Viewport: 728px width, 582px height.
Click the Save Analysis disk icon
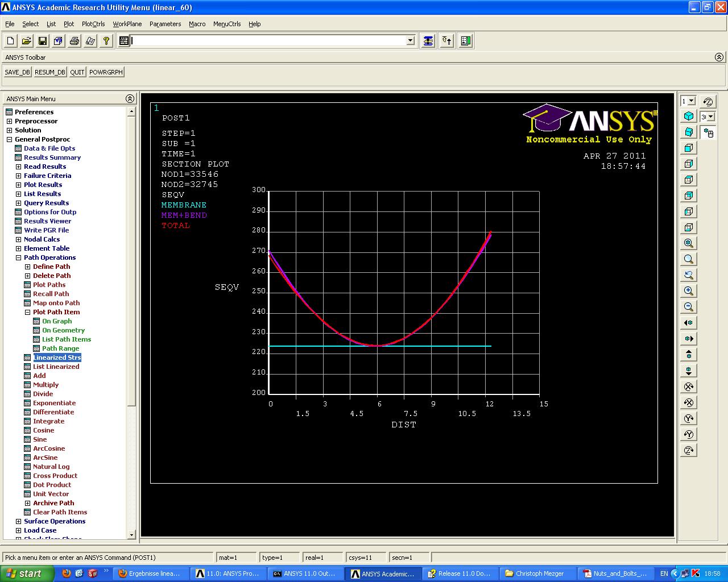click(43, 41)
